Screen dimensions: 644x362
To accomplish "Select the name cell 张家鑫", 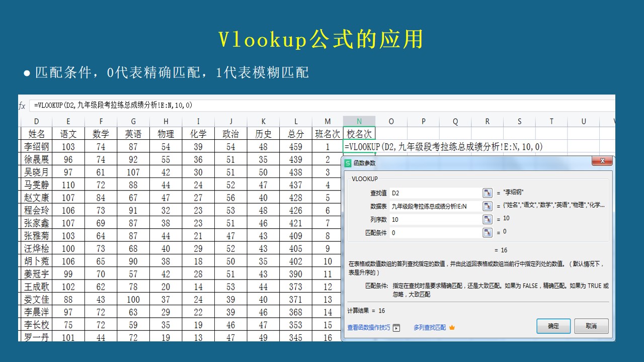I will tap(36, 223).
